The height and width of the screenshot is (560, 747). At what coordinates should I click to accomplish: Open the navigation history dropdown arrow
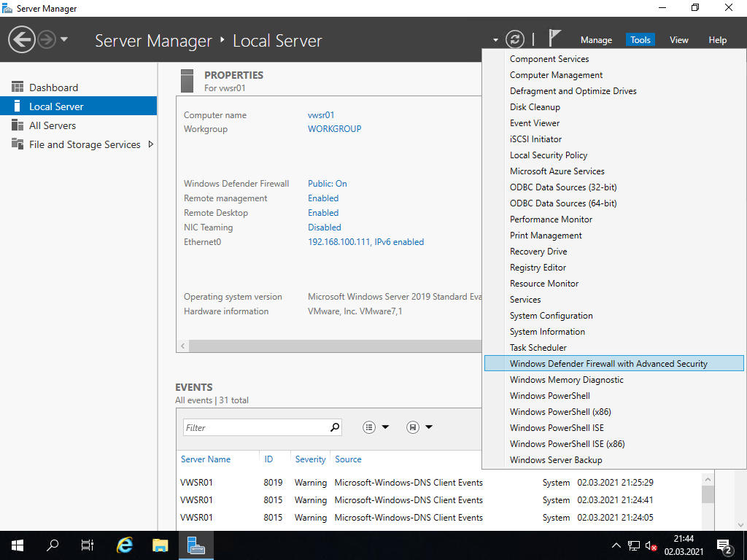tap(64, 39)
